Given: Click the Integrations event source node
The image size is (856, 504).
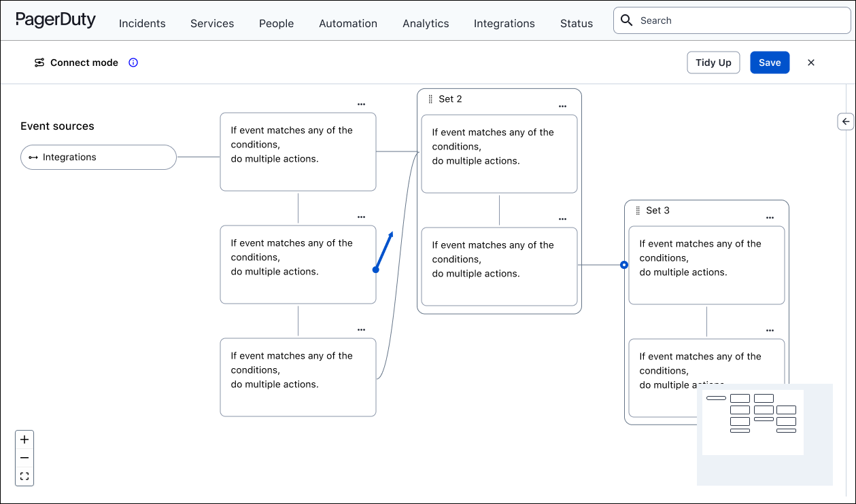Looking at the screenshot, I should [99, 157].
